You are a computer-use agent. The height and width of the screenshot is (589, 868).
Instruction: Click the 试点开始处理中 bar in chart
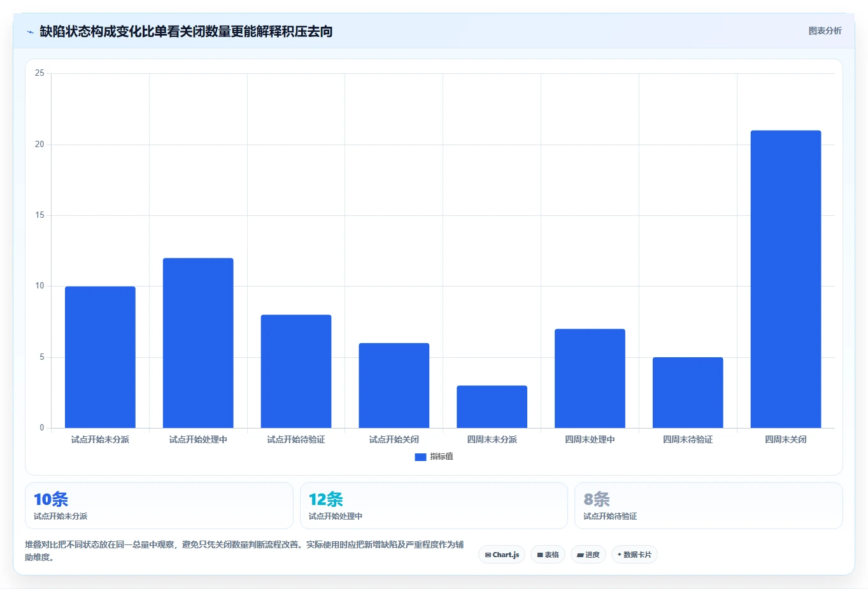coord(198,343)
